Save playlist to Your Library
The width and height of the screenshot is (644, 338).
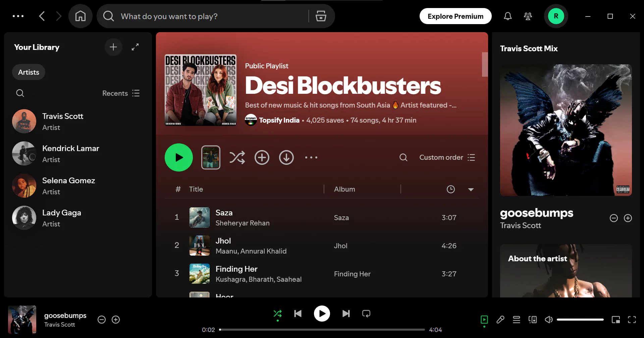coord(262,157)
